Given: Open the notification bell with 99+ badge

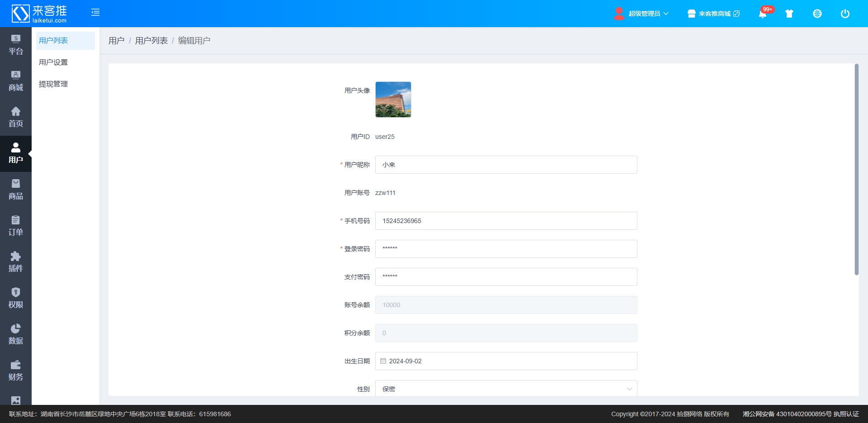Looking at the screenshot, I should click(763, 14).
